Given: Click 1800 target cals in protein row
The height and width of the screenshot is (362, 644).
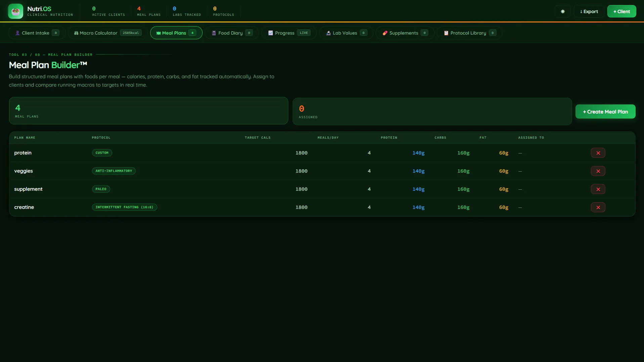Looking at the screenshot, I should tap(301, 153).
